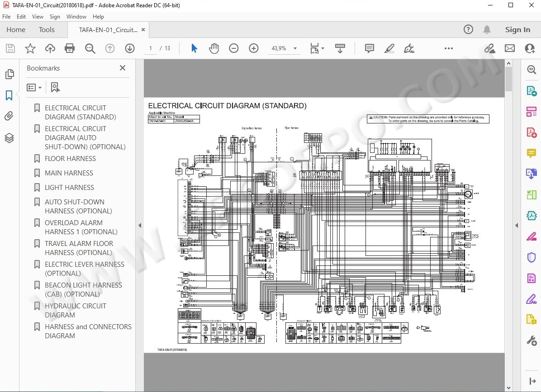
Task: Open bookmark AUTO SHUT-DOWN) (OPTIONAL) circuit diagram
Action: (x=85, y=137)
